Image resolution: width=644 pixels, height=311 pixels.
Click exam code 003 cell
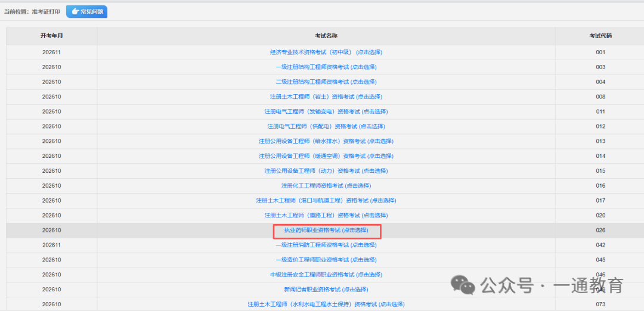600,67
